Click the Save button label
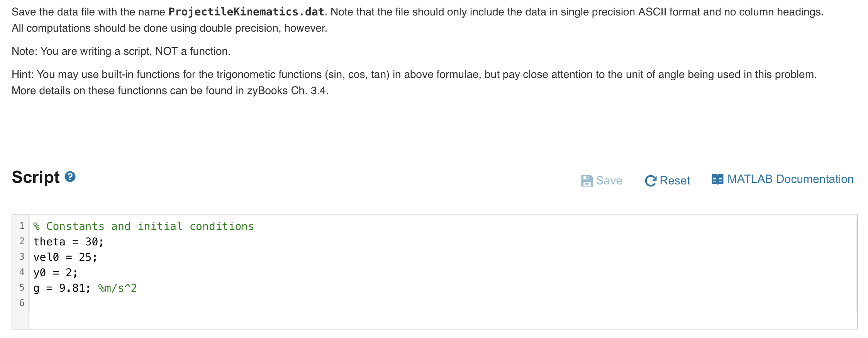This screenshot has width=868, height=338. point(609,180)
